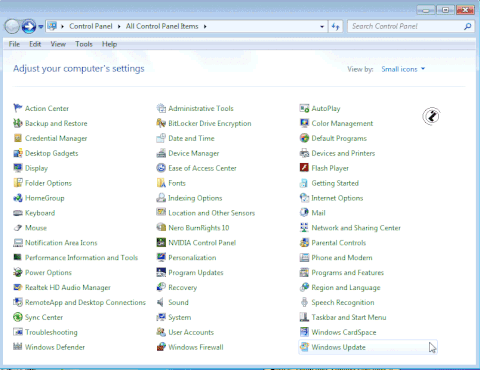Open Network and Sharing Center link

pos(356,228)
